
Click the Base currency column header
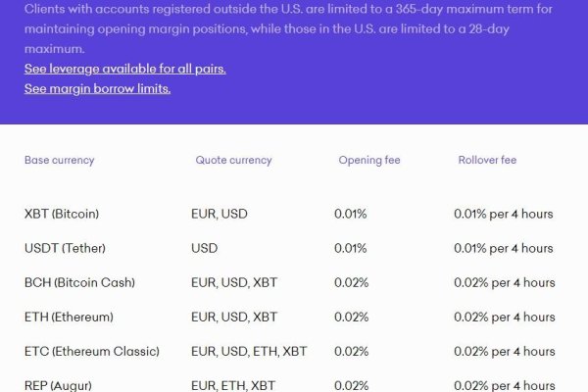(60, 160)
